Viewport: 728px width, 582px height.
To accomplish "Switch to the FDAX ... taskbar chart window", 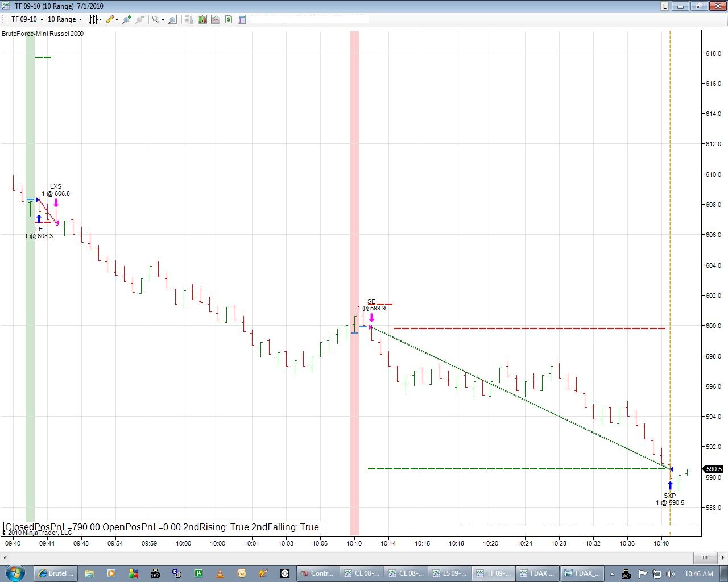I will coord(537,573).
